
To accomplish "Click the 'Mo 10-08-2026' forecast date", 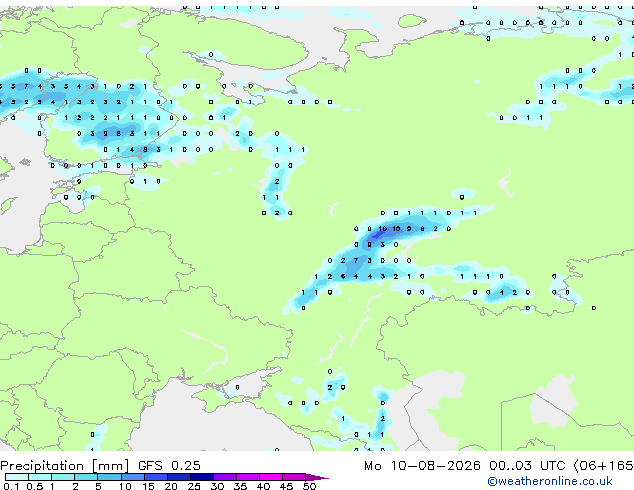I will [x=422, y=466].
